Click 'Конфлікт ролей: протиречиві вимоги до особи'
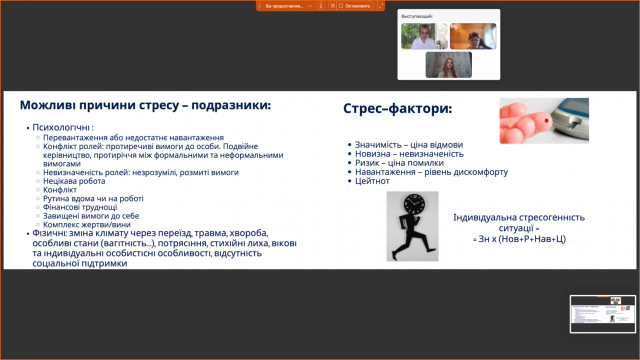 (x=132, y=146)
